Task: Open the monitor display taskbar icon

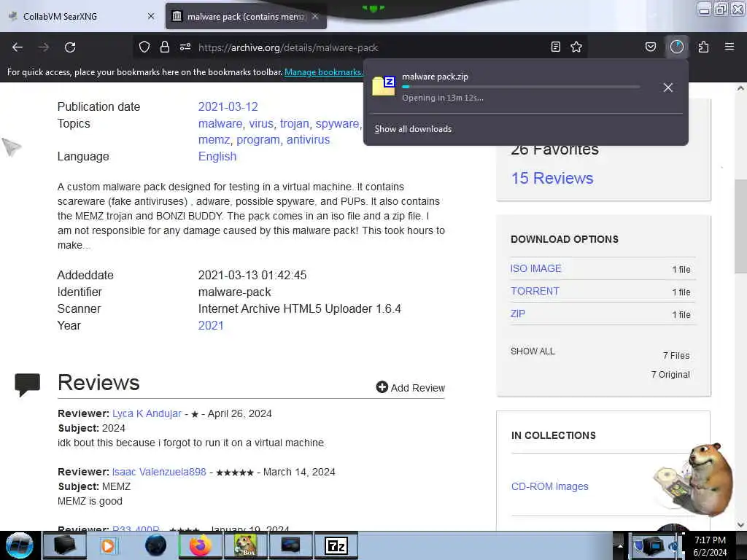Action: (290, 545)
